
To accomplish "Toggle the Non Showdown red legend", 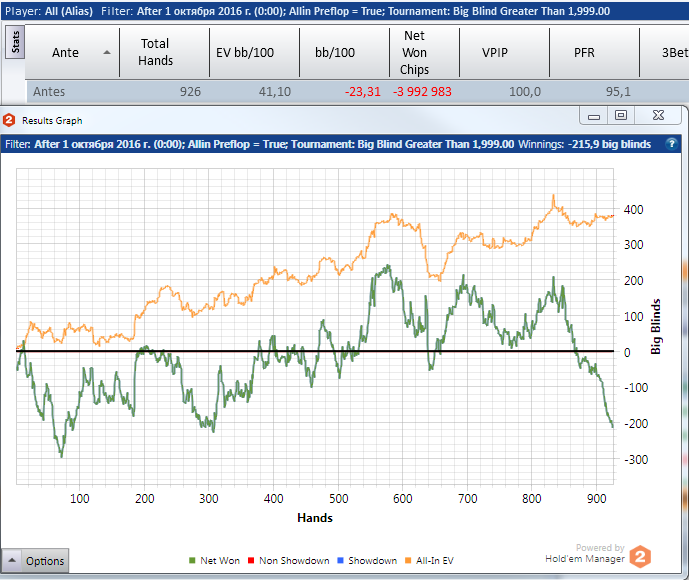I will (289, 561).
